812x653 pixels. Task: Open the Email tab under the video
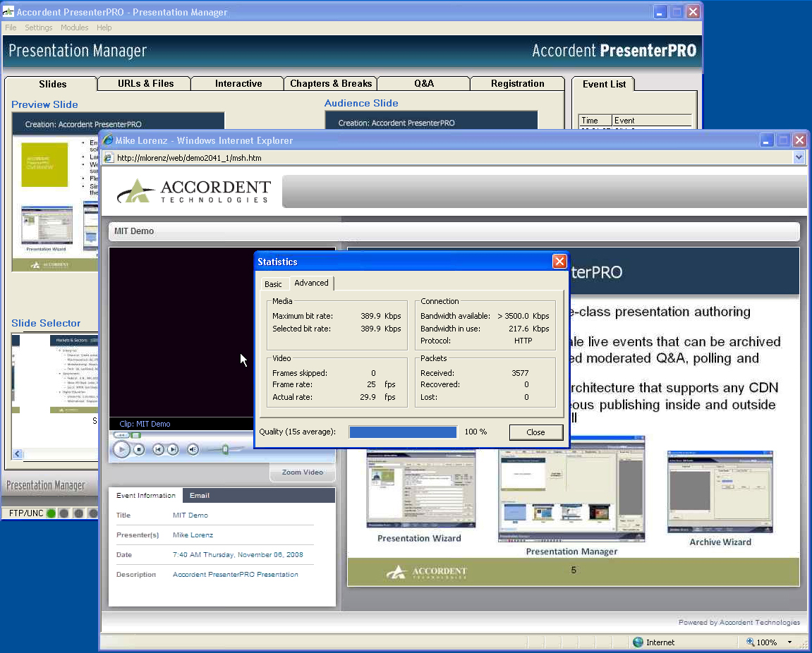click(200, 496)
